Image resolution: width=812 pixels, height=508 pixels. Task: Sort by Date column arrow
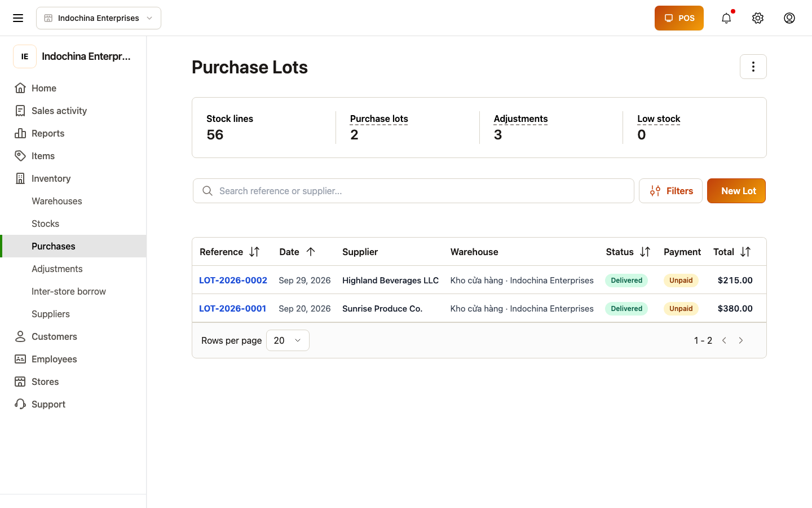311,252
